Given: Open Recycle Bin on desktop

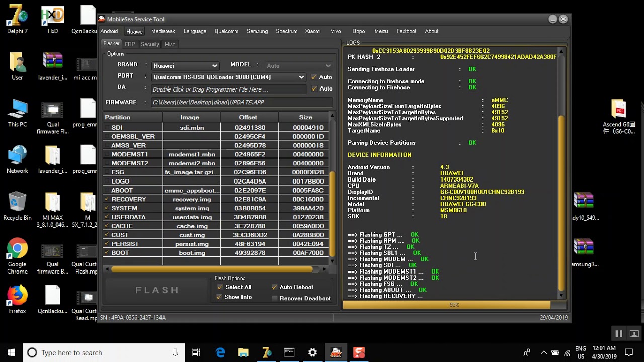Looking at the screenshot, I should point(17,206).
